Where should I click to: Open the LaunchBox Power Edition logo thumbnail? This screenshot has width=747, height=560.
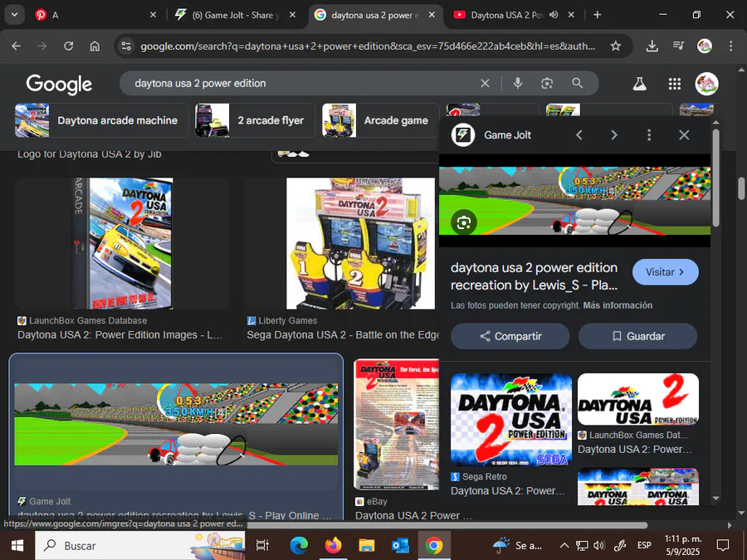(638, 399)
